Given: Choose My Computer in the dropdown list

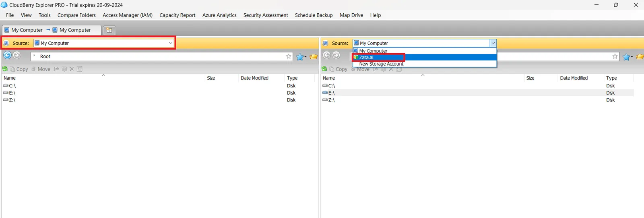Looking at the screenshot, I should tap(425, 51).
